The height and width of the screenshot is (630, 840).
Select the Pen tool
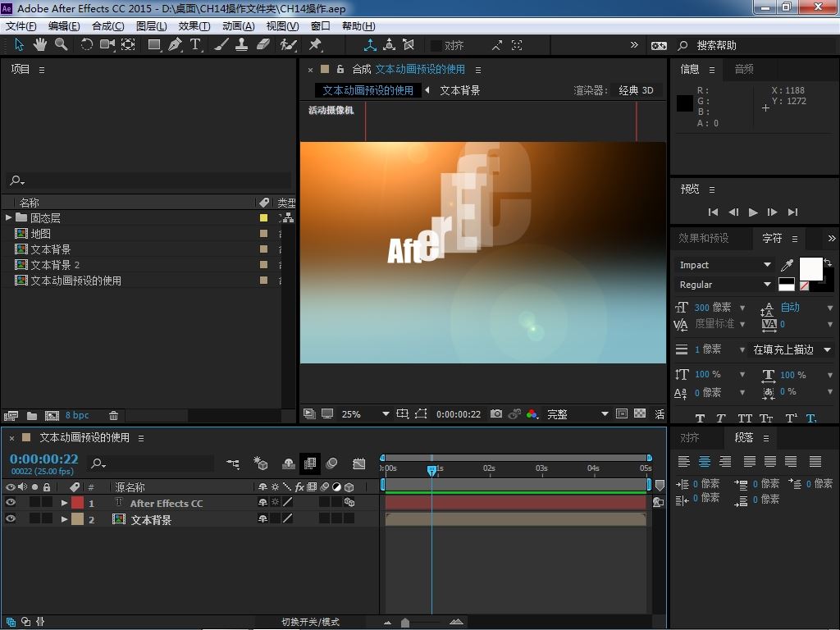(x=175, y=45)
